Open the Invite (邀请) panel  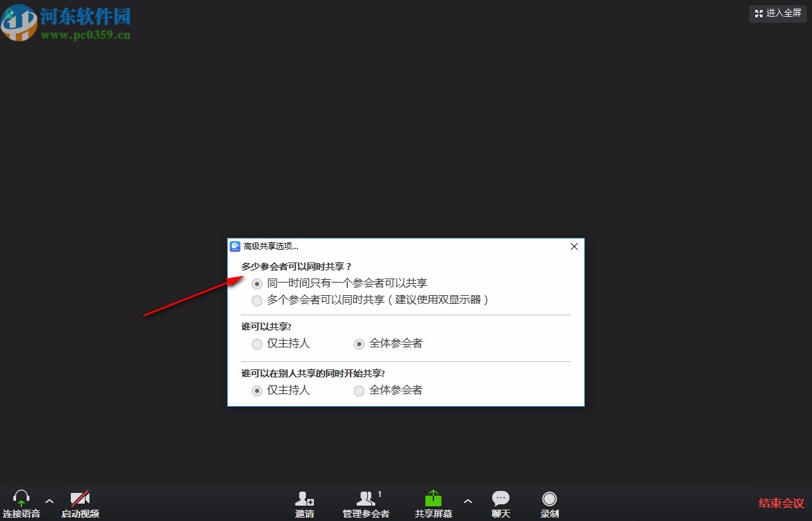click(x=304, y=500)
